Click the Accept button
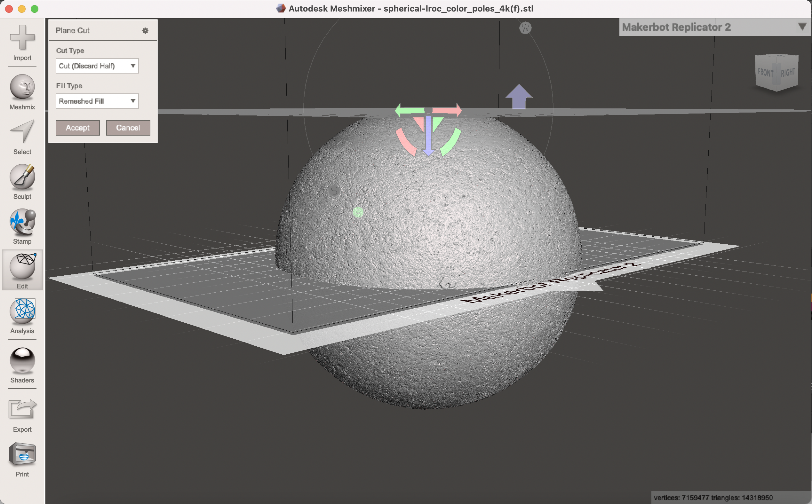The width and height of the screenshot is (812, 504). click(x=77, y=127)
